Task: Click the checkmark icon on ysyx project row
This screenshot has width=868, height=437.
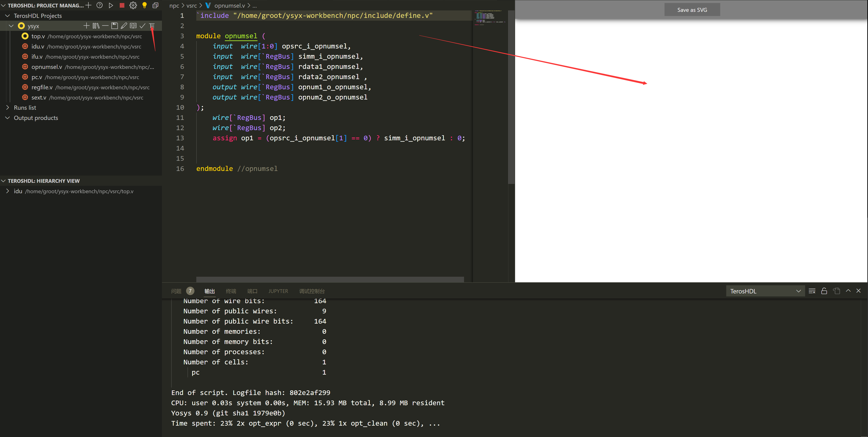Action: [x=142, y=26]
